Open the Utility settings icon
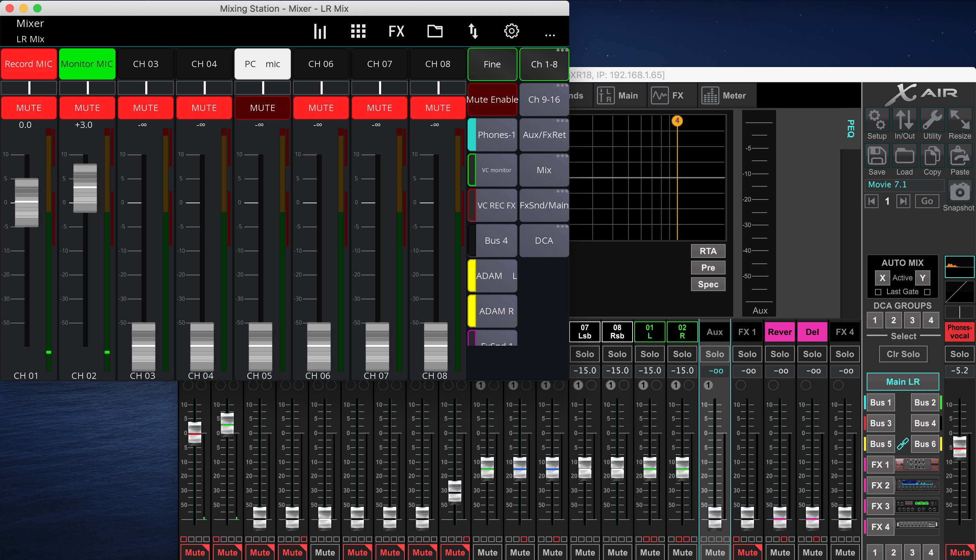This screenshot has width=976, height=560. pyautogui.click(x=932, y=123)
